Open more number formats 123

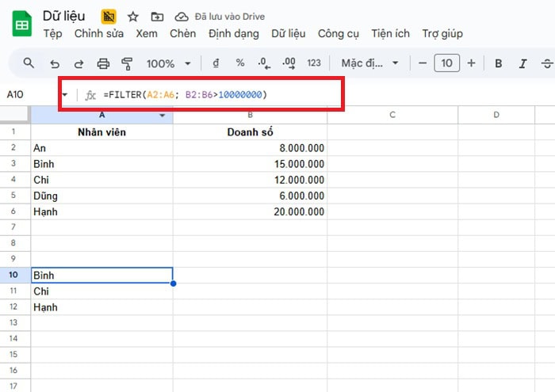point(314,63)
